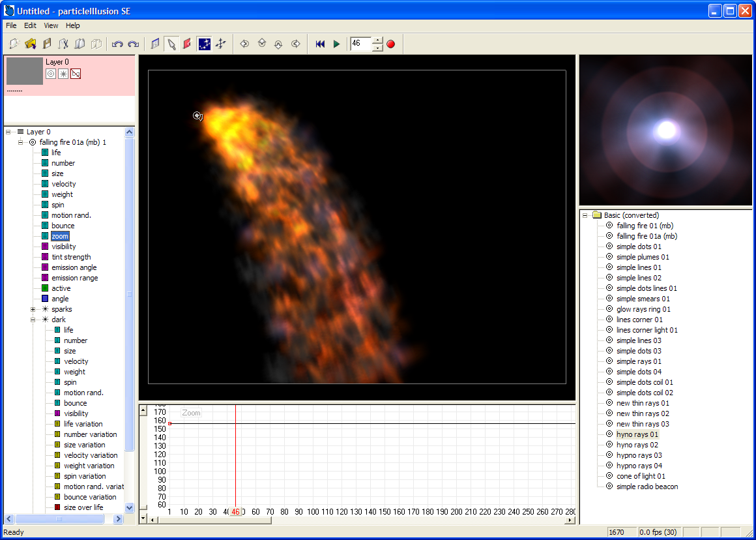Click the Open library folder icon

tap(30, 44)
